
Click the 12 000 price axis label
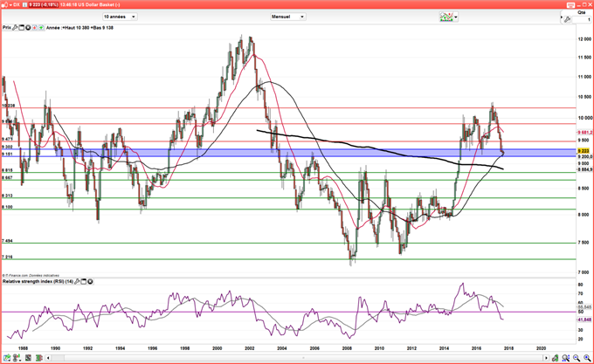[584, 39]
